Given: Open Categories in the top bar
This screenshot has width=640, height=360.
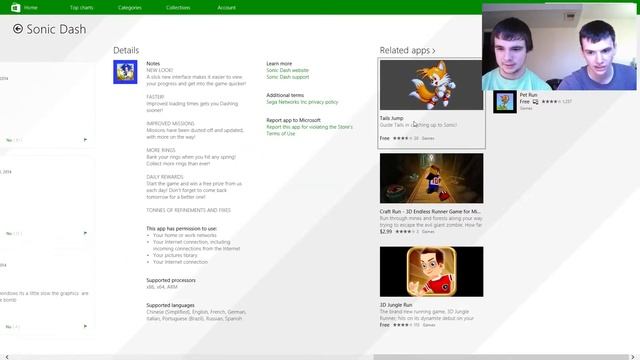Looking at the screenshot, I should 130,7.
